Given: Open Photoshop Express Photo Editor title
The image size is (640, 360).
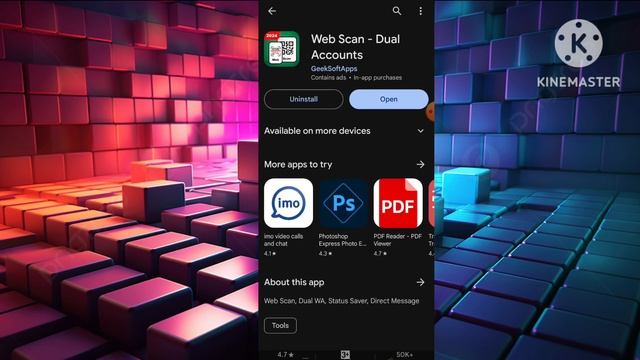Looking at the screenshot, I should pos(342,240).
